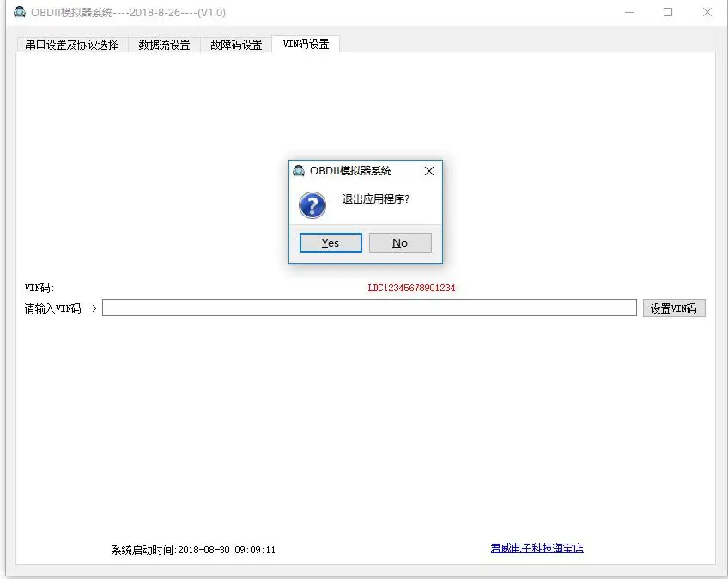Click the main window app icon
The width and height of the screenshot is (728, 579).
pyautogui.click(x=20, y=12)
